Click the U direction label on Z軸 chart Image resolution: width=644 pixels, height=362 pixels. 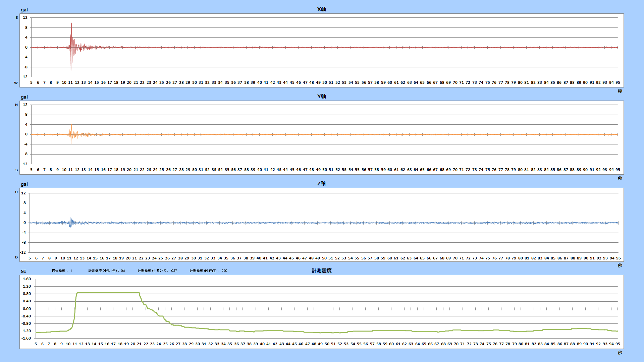(16, 192)
